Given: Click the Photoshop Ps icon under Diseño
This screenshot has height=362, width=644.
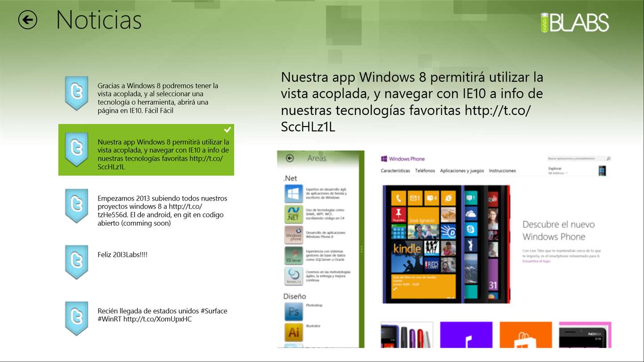Looking at the screenshot, I should tap(294, 311).
